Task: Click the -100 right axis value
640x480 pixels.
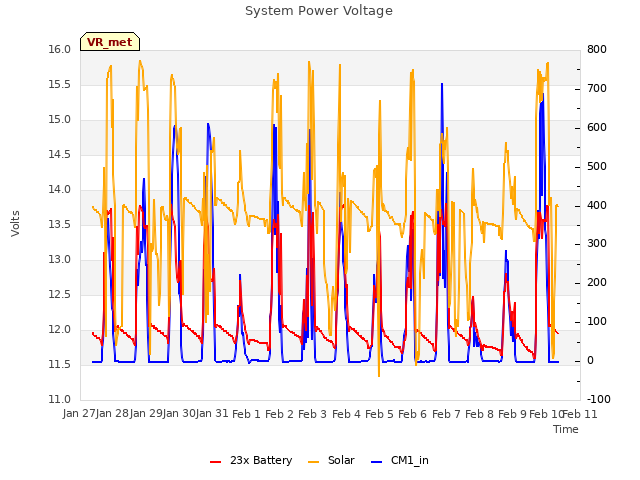Action: click(x=599, y=399)
